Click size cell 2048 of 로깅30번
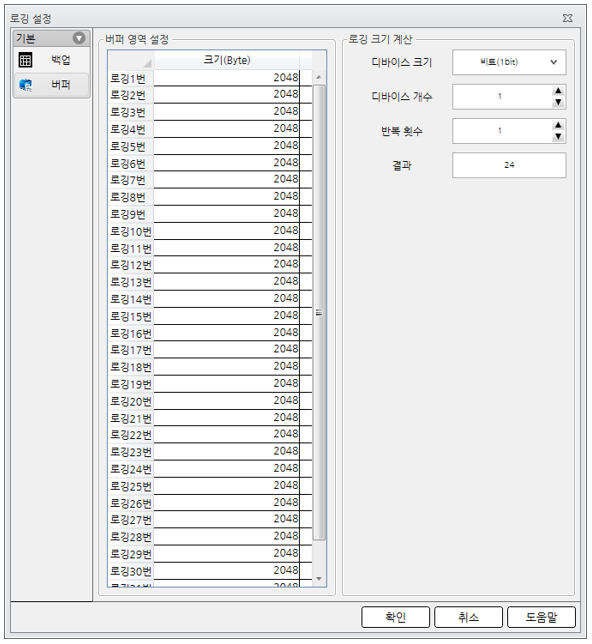Viewport: 592px width, 644px height. point(227,571)
